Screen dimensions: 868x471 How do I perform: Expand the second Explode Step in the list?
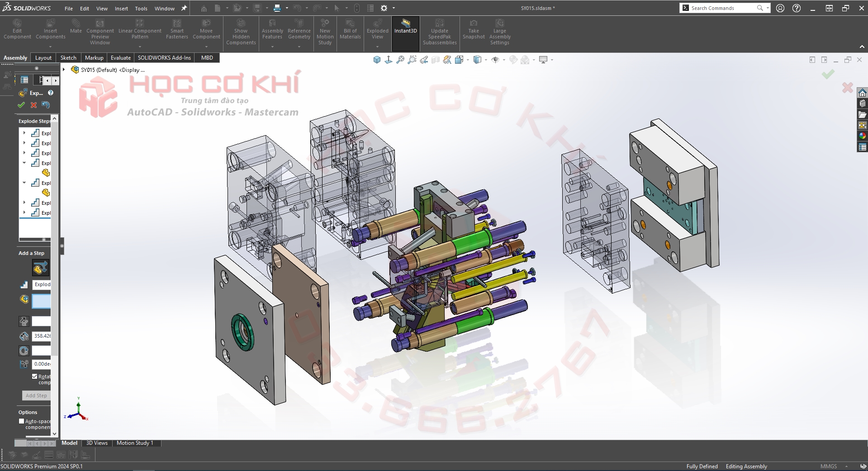(24, 143)
